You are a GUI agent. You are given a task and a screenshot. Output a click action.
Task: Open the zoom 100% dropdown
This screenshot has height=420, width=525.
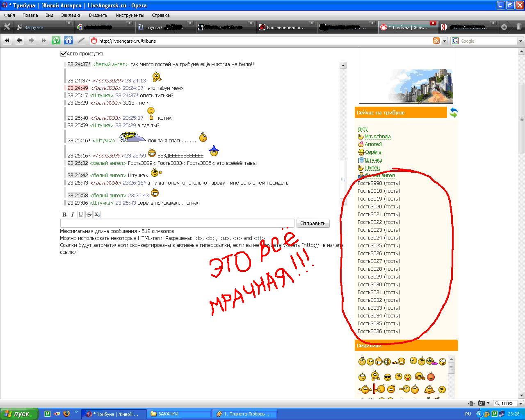[x=509, y=403]
